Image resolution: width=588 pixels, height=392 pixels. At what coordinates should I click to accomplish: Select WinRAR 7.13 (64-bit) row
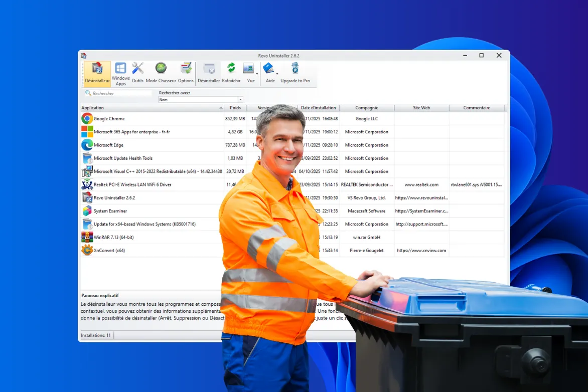click(x=113, y=238)
